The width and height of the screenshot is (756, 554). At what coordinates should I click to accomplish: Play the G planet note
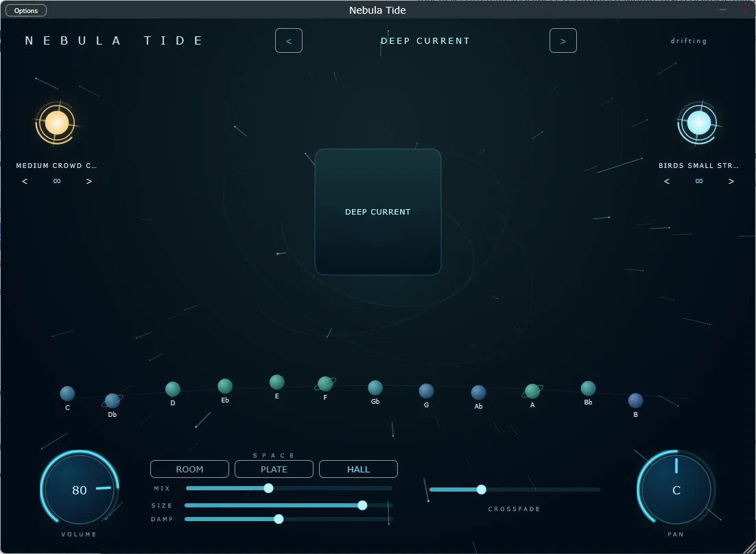click(x=426, y=391)
